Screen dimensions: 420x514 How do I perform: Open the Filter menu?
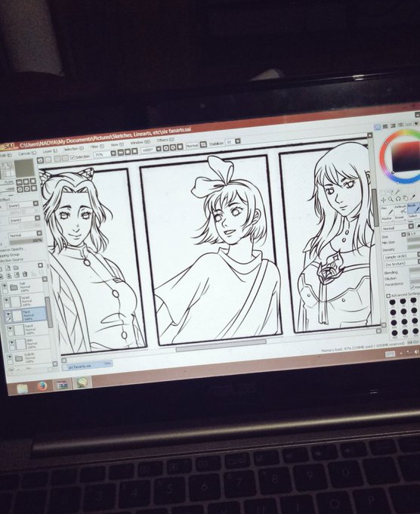pos(97,147)
